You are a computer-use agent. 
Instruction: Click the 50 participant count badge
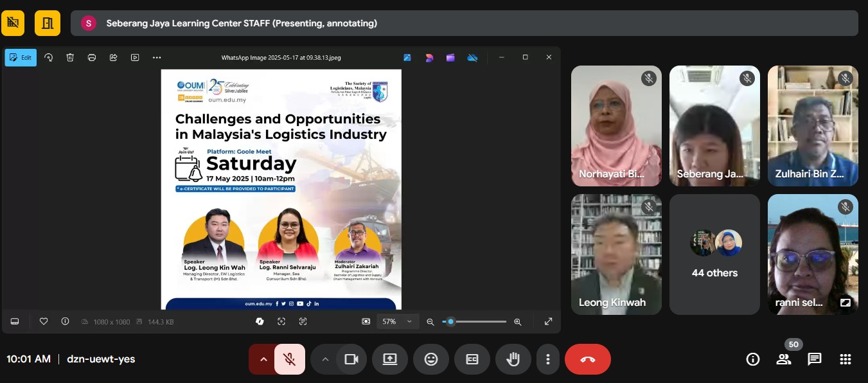click(793, 344)
